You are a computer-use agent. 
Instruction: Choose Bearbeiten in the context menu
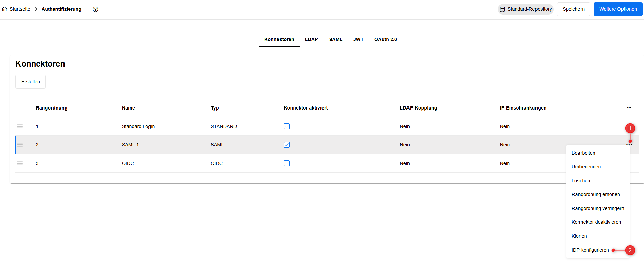click(x=583, y=153)
